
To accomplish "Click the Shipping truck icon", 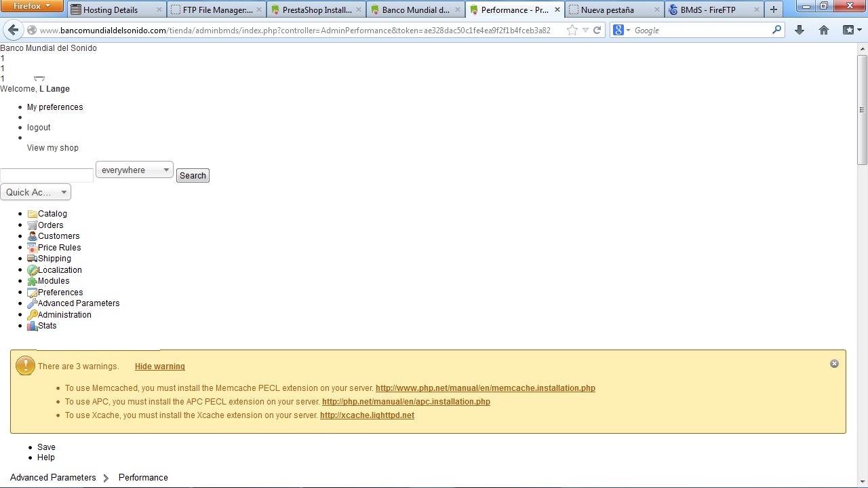I will pos(33,259).
